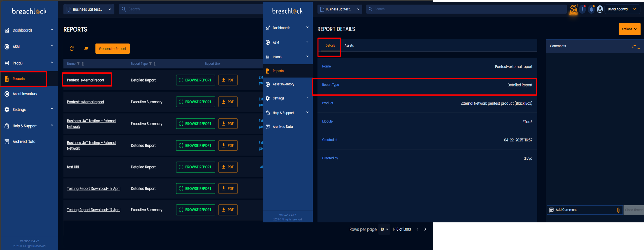This screenshot has width=644, height=250.
Task: Download PDF for Business UAT Testing Executive Summary row
Action: tap(228, 124)
